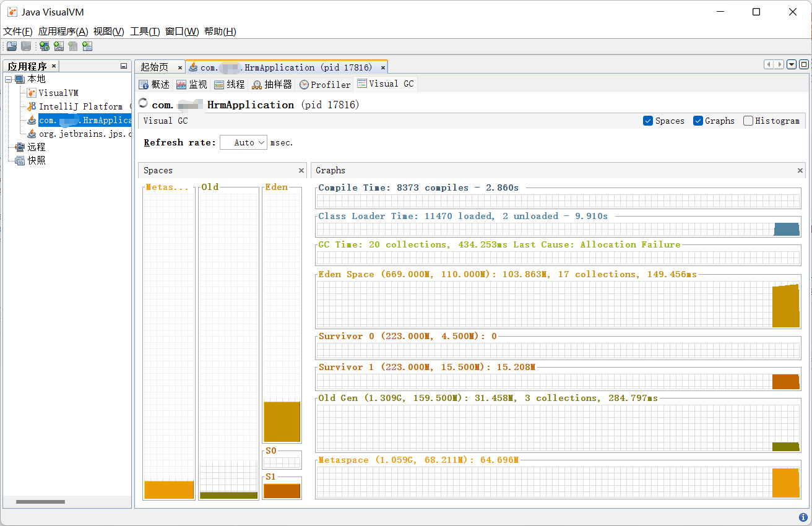Click the 线程 threads tab icon
The width and height of the screenshot is (812, 526).
(219, 85)
